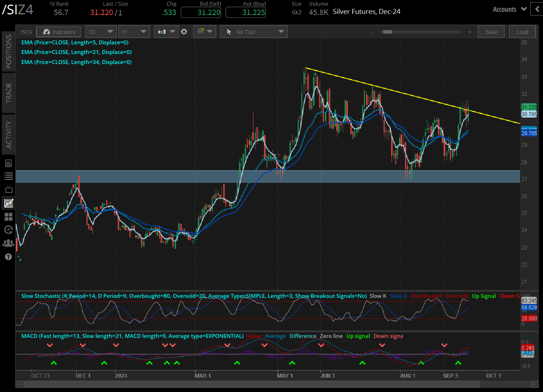Open chart settings gear icon
Viewport: 543px width, 392px height.
click(x=184, y=32)
